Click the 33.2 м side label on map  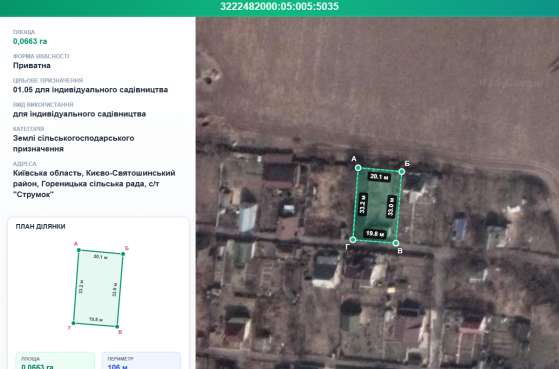pos(363,204)
